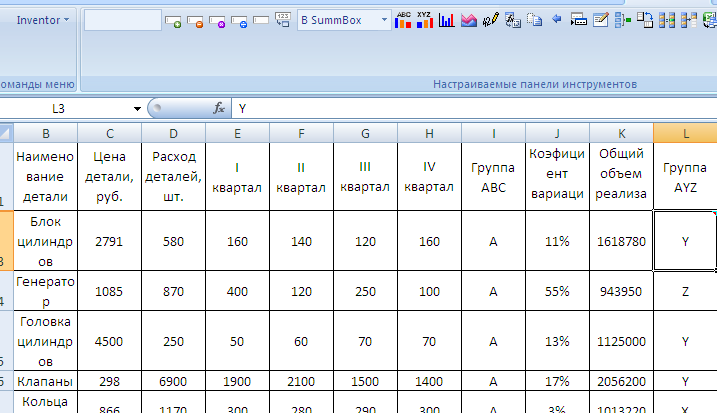Click the yellow-blue hierarchy columns icon
This screenshot has width=717, height=413.
(689, 20)
